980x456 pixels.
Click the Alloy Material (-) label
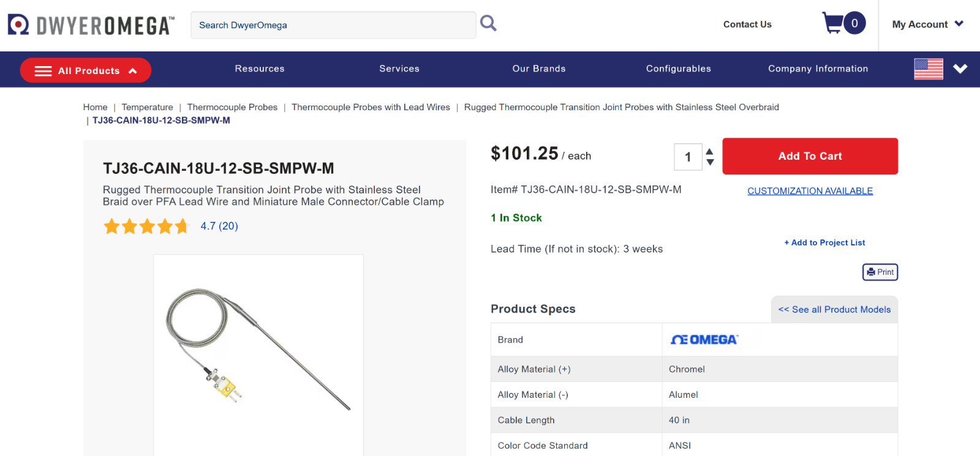click(533, 395)
